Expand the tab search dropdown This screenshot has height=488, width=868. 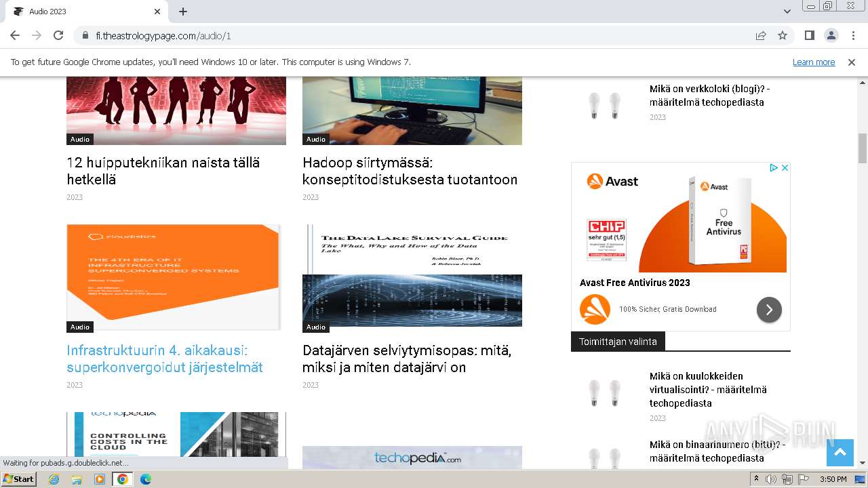coord(787,12)
